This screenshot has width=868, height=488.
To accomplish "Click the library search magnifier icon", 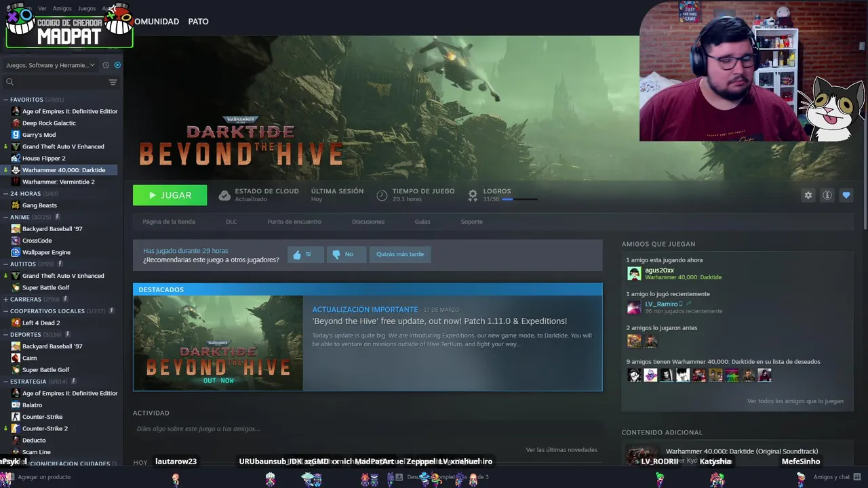I will point(9,82).
